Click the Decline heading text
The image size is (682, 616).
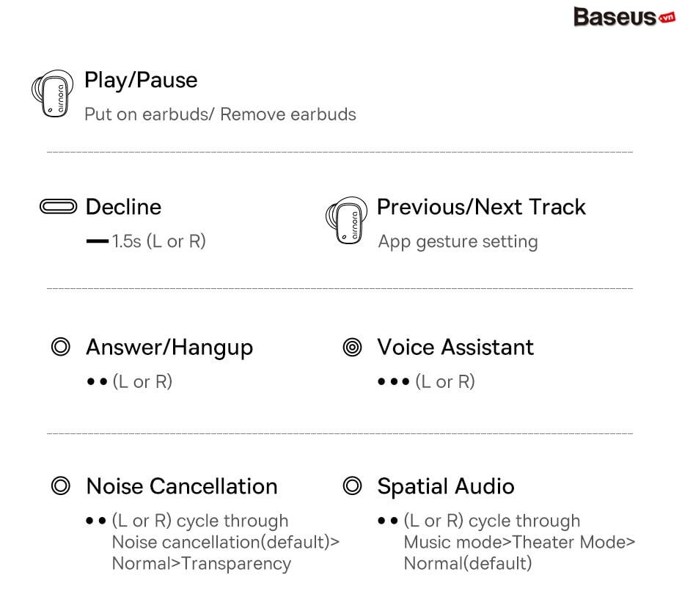pos(123,207)
